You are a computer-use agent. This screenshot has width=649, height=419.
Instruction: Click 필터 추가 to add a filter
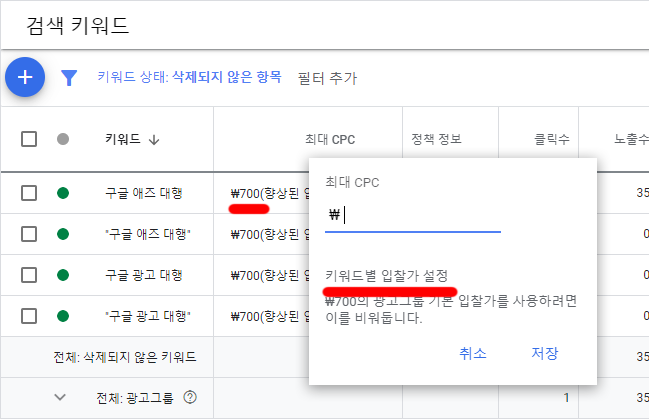[x=327, y=78]
